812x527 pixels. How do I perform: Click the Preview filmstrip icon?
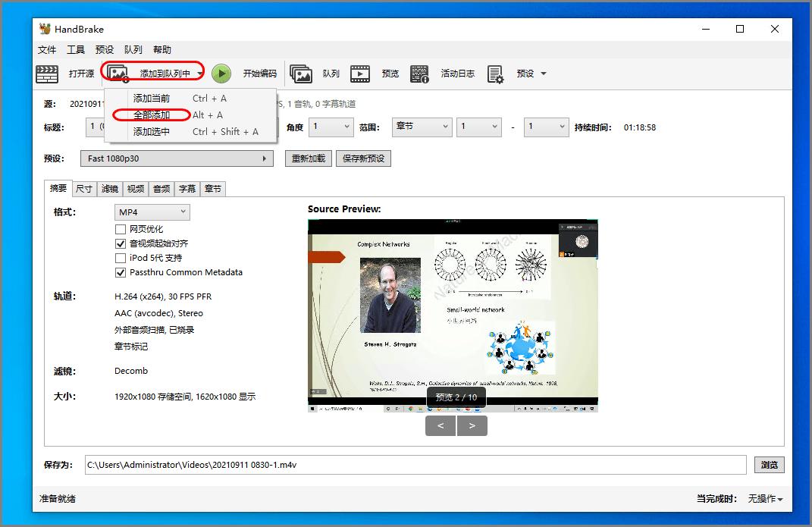360,74
